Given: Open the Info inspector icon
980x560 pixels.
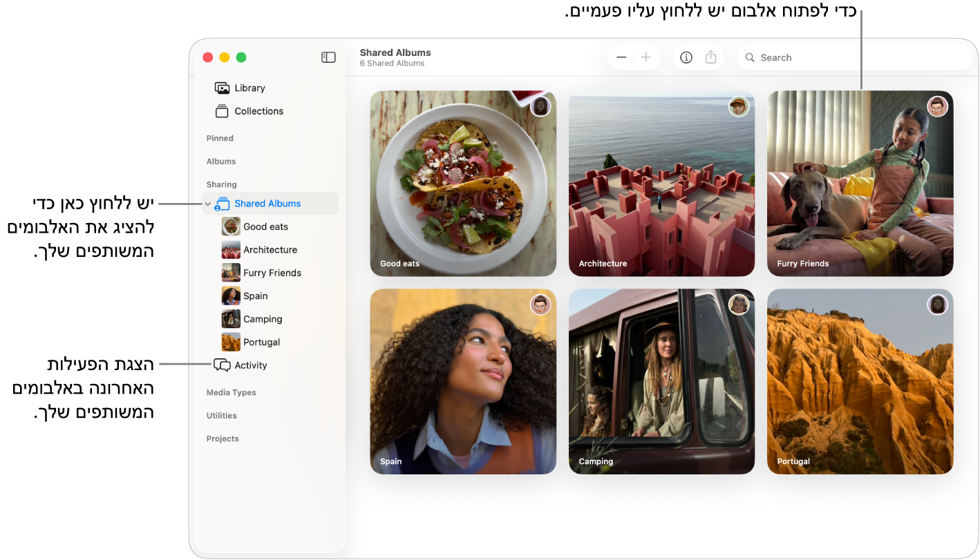Looking at the screenshot, I should [686, 57].
